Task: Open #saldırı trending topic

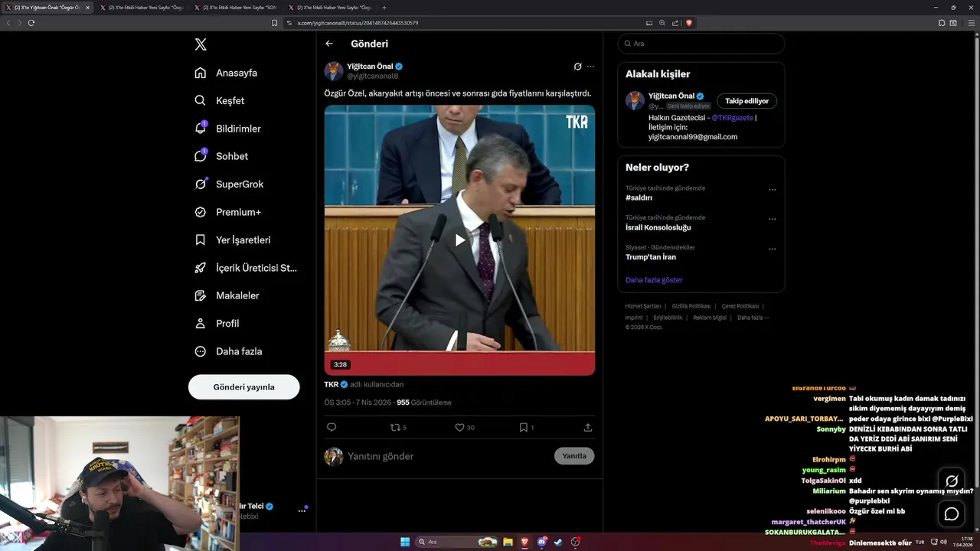Action: 639,197
